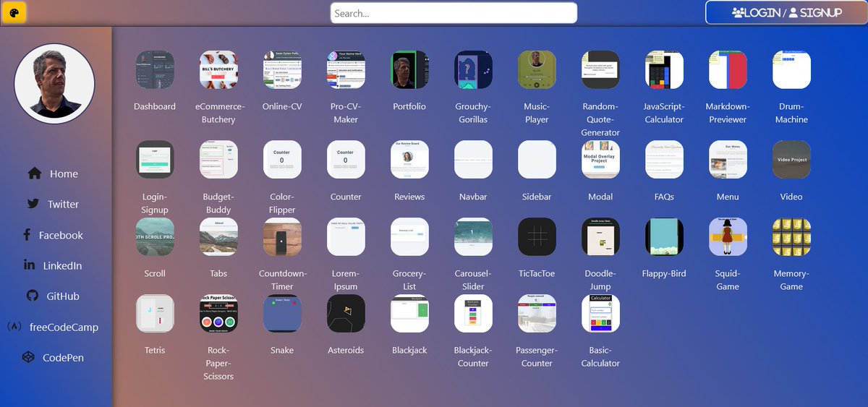The height and width of the screenshot is (407, 868).
Task: Open the Scroll project icon
Action: tap(155, 236)
